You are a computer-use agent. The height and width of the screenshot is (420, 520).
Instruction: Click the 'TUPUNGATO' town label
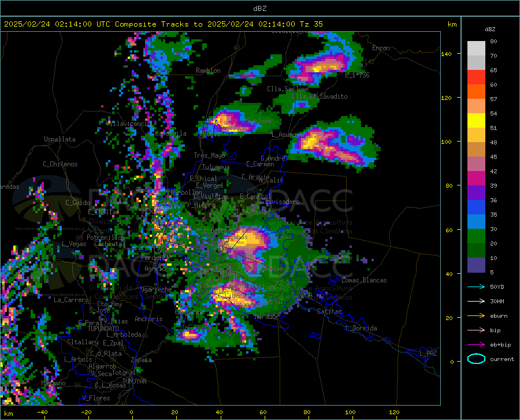103,329
